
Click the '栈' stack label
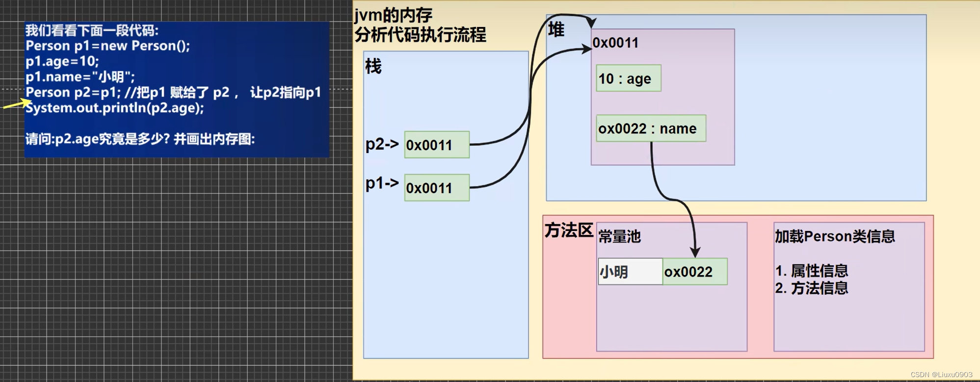[x=373, y=66]
